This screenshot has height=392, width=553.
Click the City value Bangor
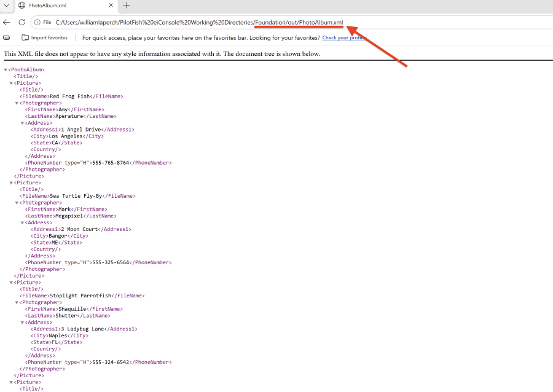(x=58, y=236)
